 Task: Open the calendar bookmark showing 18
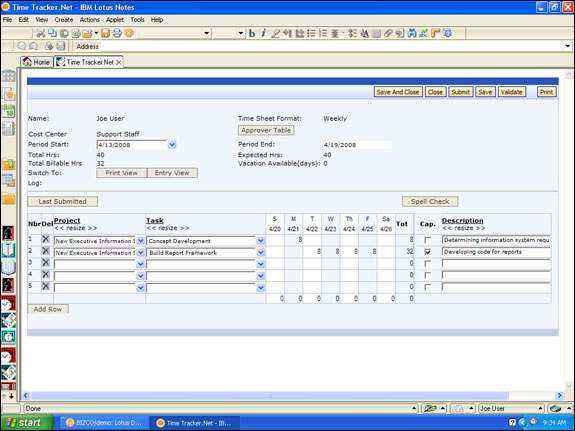[8, 112]
